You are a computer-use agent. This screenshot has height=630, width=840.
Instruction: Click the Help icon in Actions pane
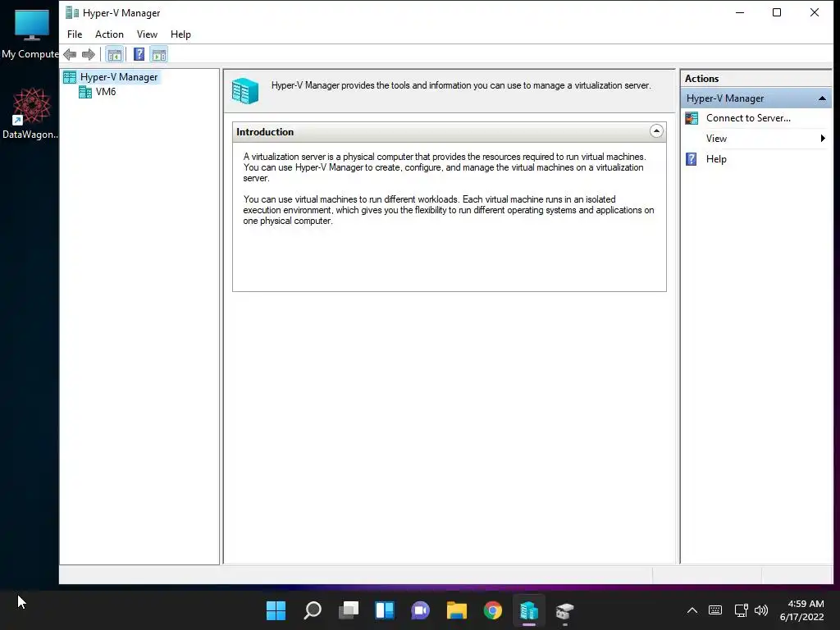[x=692, y=159]
